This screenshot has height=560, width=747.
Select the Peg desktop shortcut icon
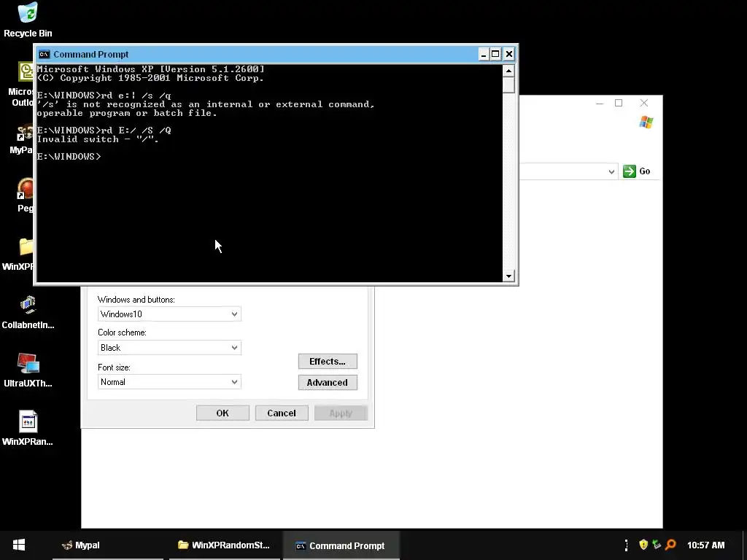(25, 195)
